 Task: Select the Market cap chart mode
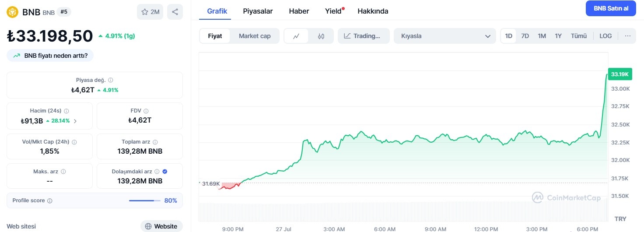(x=255, y=36)
